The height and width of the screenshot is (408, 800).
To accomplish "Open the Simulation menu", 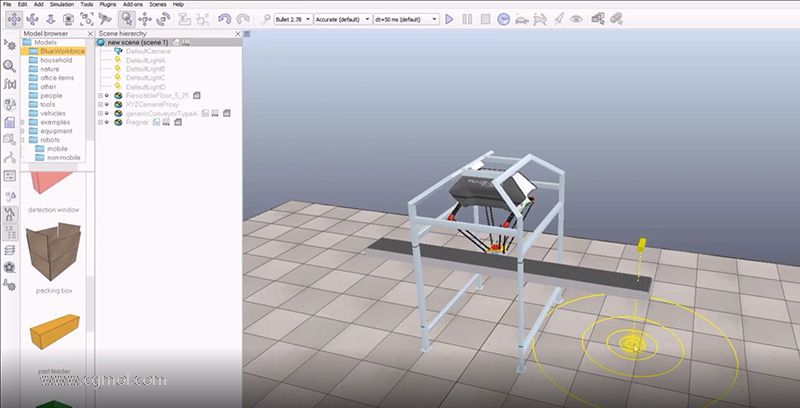I will point(62,4).
